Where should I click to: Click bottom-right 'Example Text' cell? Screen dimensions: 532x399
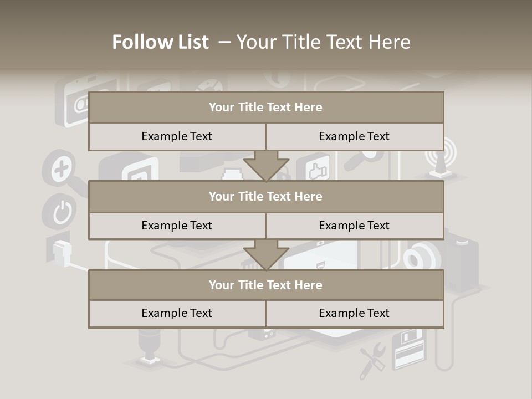tap(354, 313)
